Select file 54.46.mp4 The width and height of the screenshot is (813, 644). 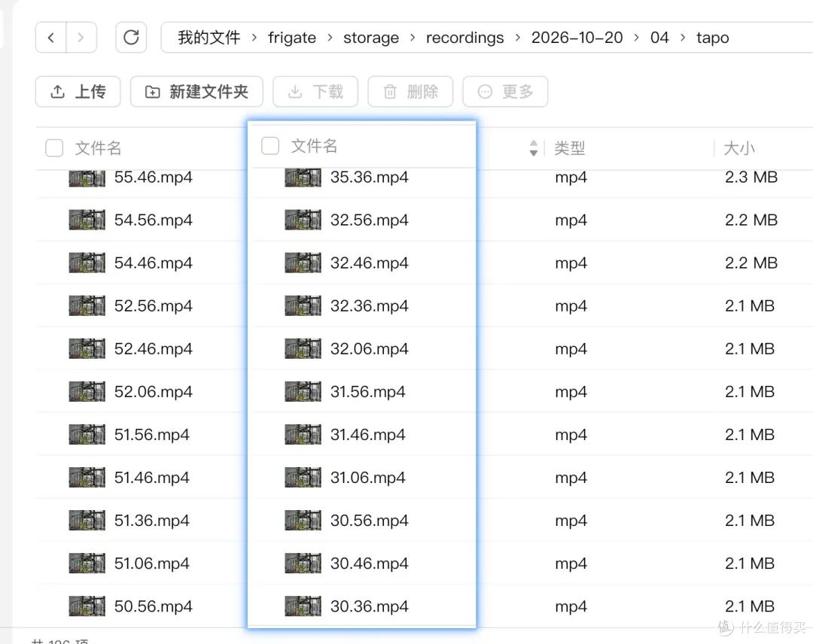pyautogui.click(x=154, y=263)
